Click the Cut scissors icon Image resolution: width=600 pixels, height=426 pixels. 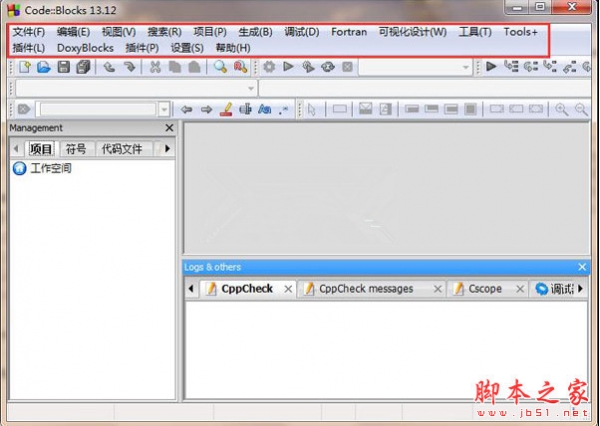tap(155, 67)
